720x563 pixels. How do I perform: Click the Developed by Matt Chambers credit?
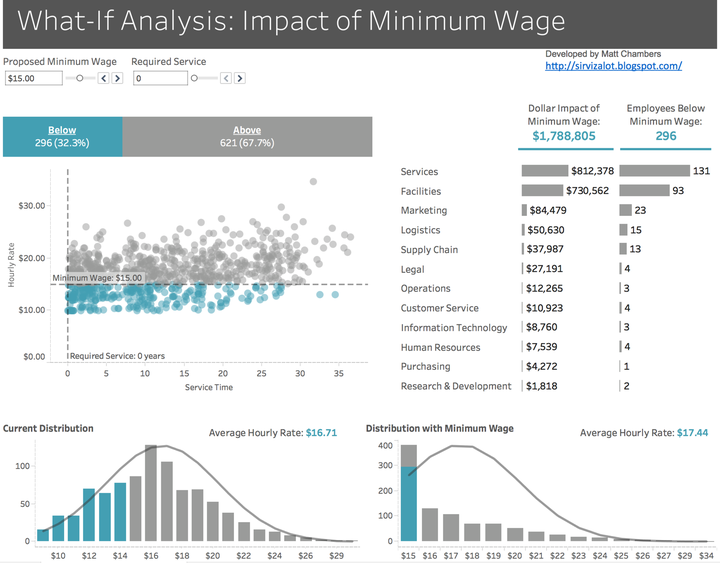click(x=603, y=54)
